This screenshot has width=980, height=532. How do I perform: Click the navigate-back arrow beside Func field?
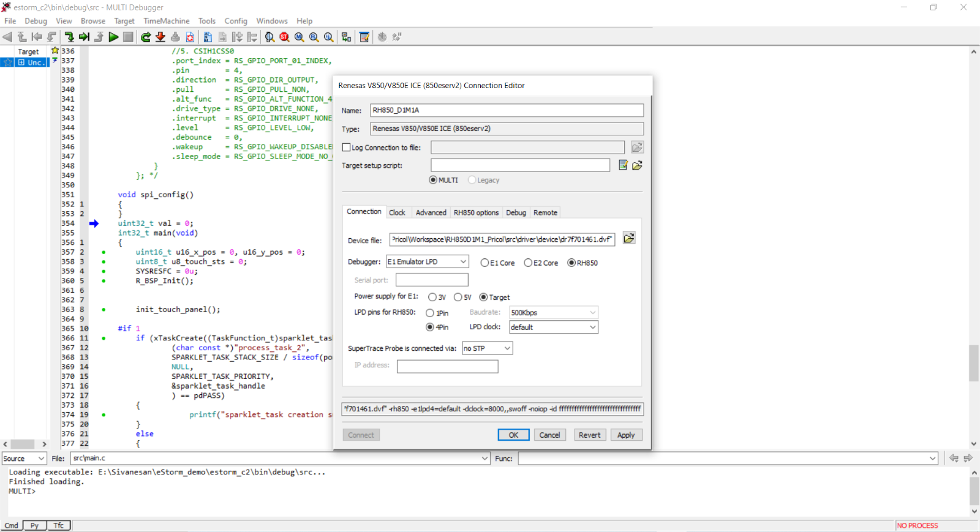954,458
